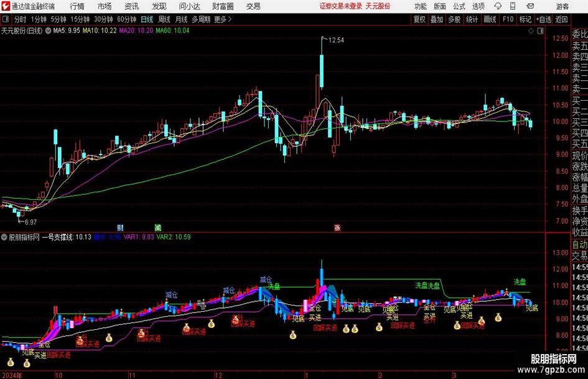Open the 市场 menu
The height and width of the screenshot is (379, 588).
point(105,6)
